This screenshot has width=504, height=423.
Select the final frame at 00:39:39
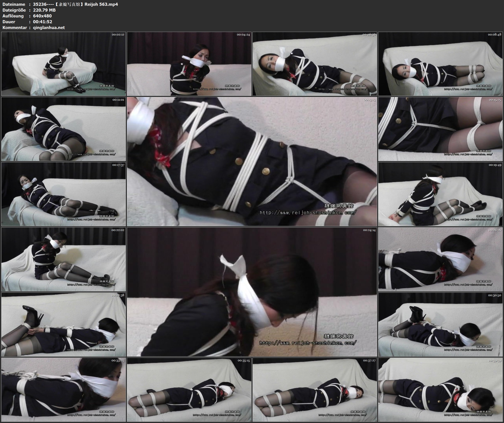click(x=440, y=390)
